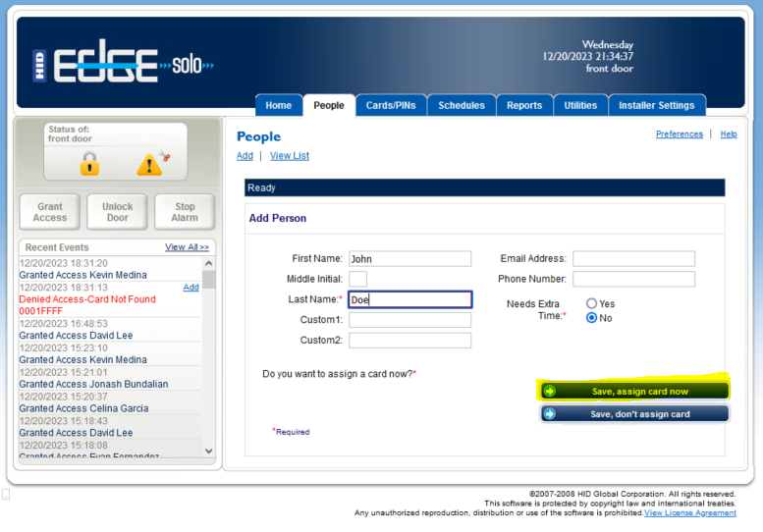Image resolution: width=763 pixels, height=532 pixels.
Task: Open the Reports tab
Action: (x=524, y=106)
